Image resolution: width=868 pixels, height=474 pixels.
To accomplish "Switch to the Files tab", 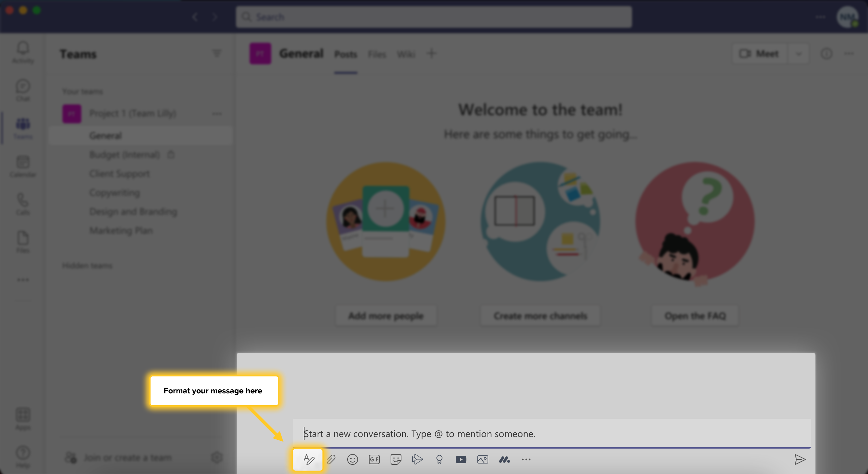I will point(377,54).
